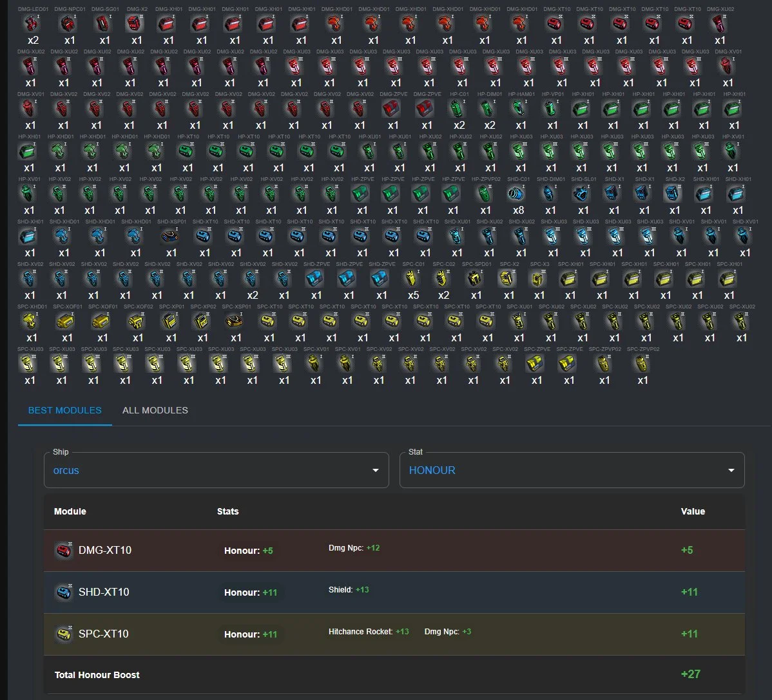
Task: Click the Stat dropdown arrow
Action: [731, 471]
